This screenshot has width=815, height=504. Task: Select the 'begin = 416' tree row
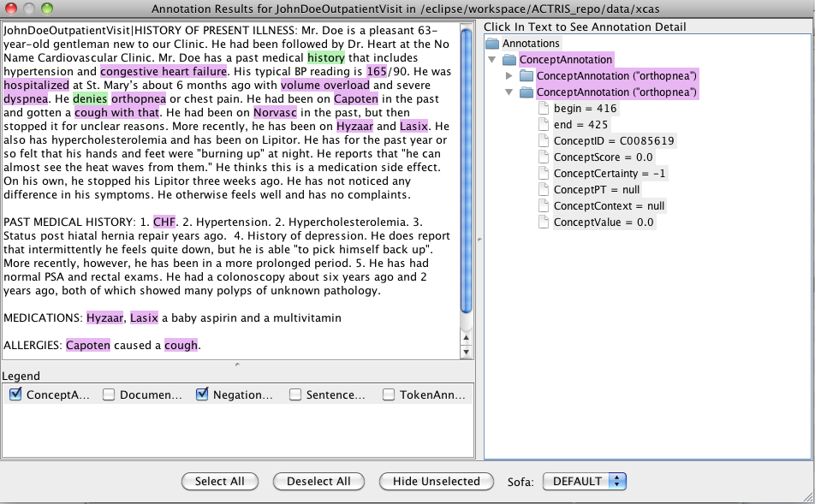click(x=585, y=108)
